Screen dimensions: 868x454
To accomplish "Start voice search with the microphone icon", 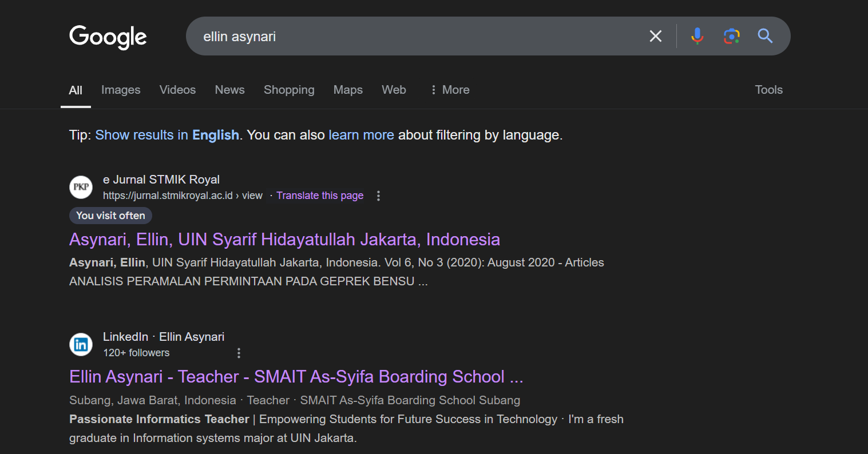I will 697,37.
